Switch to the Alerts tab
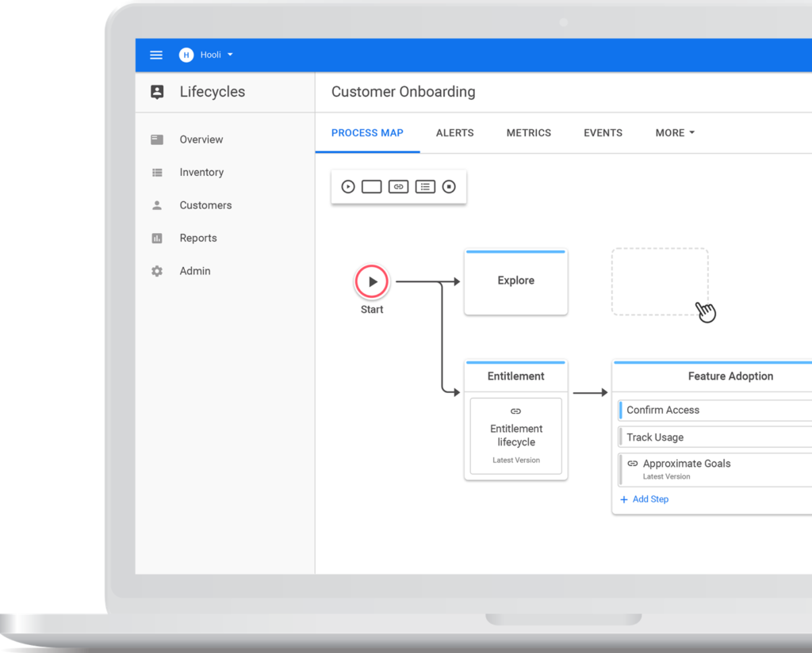Screen dimensions: 812x653 pyautogui.click(x=454, y=133)
